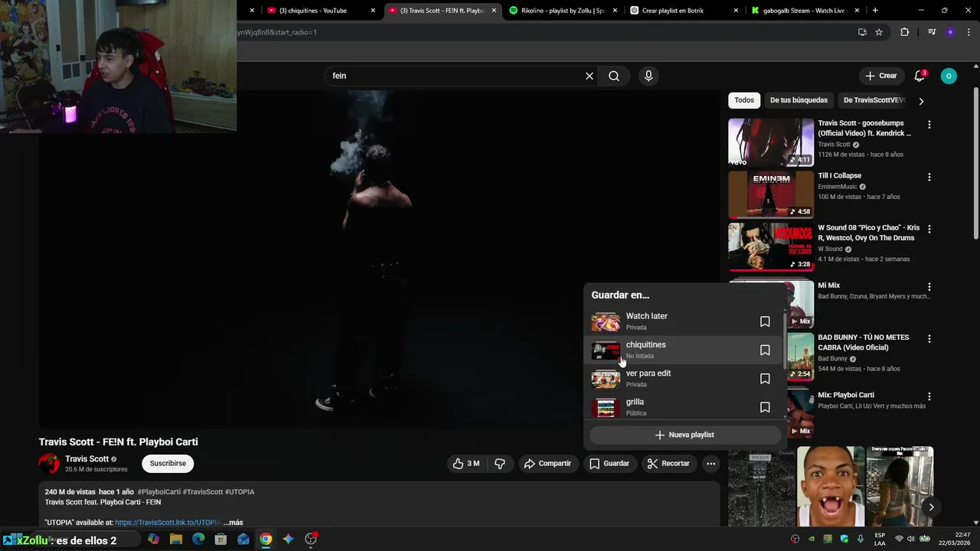980x551 pixels.
Task: Open options for the W Sound 08 video
Action: 929,229
